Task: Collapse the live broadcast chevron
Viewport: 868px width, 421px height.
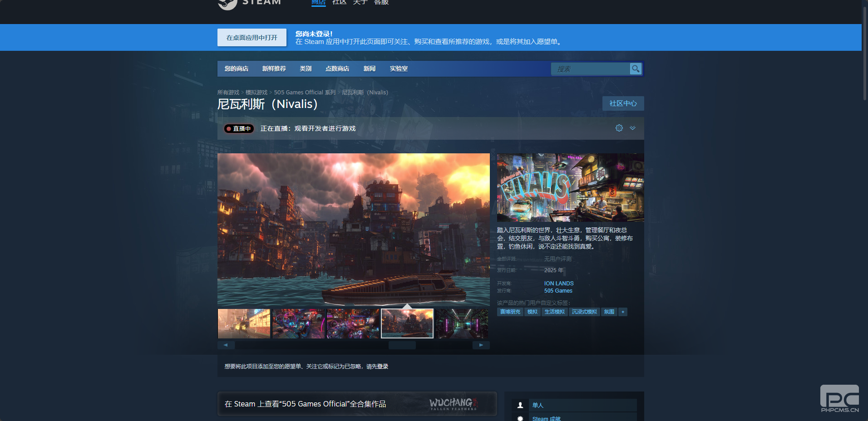Action: pyautogui.click(x=632, y=128)
